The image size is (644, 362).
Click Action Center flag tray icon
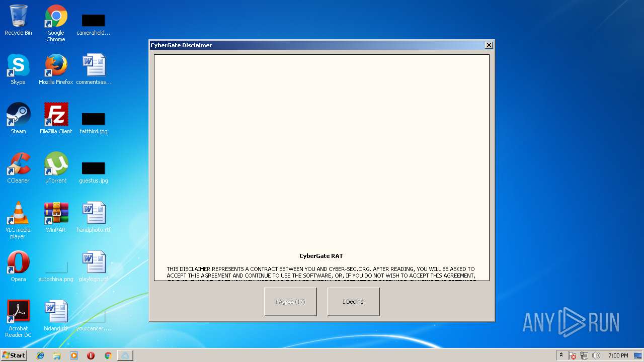[x=573, y=355]
